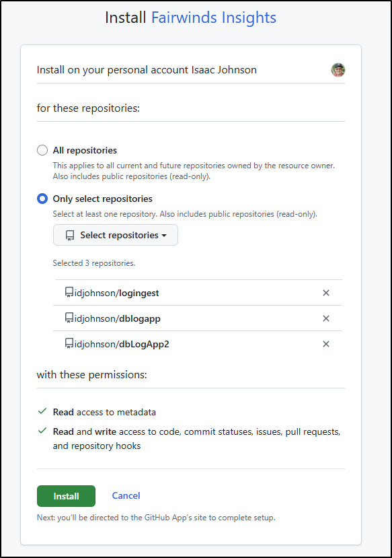Open the Fairwinds Insights link in the title
Screen dimensions: 392x558
click(214, 18)
